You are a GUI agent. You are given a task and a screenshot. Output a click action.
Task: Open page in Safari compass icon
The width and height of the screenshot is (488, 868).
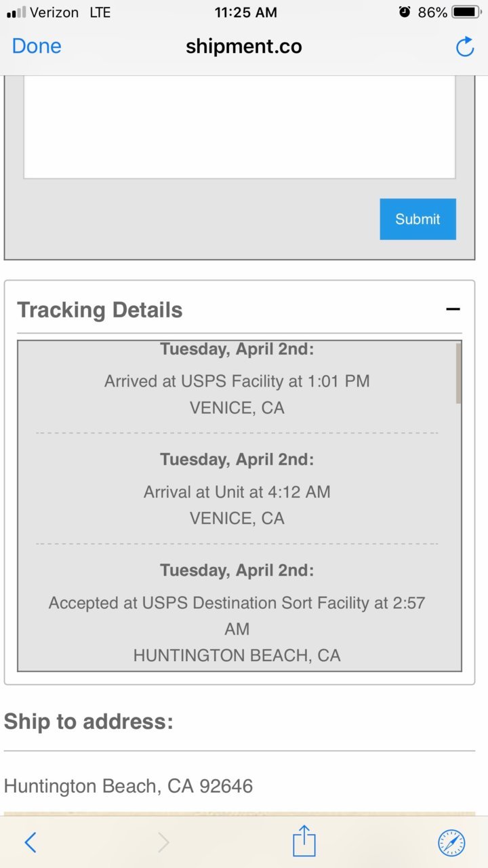(x=451, y=843)
